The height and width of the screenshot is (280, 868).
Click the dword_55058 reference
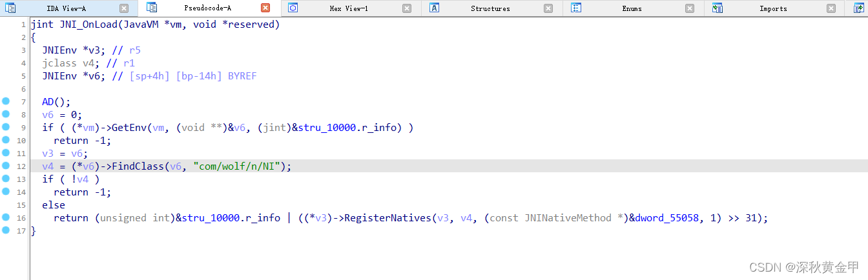click(x=668, y=218)
